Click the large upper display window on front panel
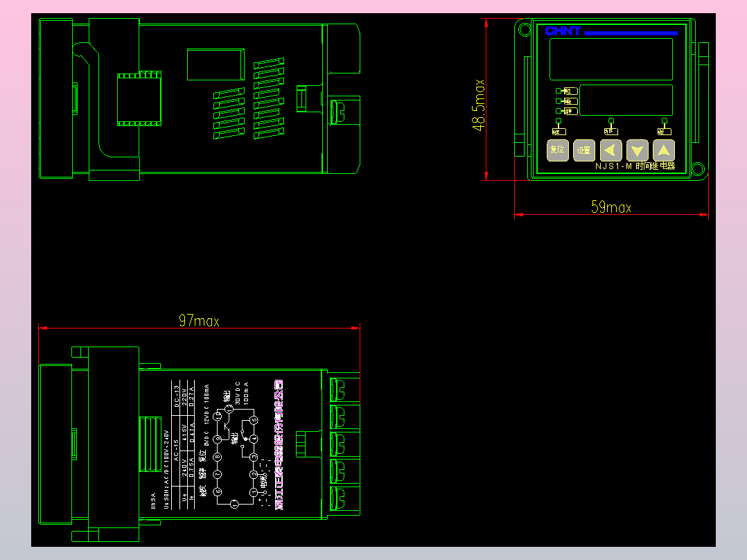The image size is (747, 560). tap(611, 59)
